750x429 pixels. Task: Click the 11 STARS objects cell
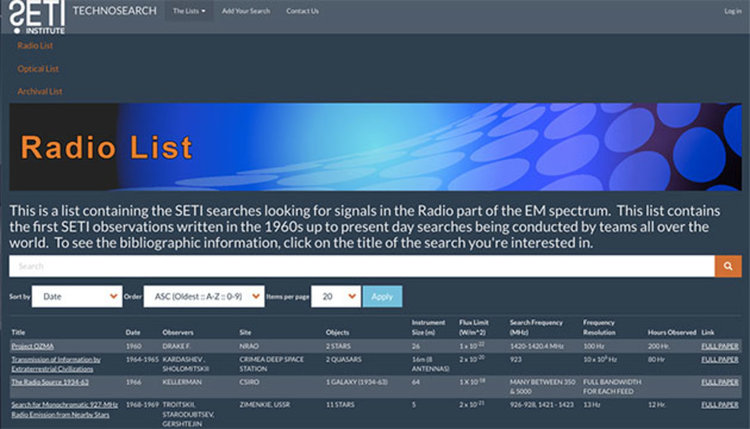[x=340, y=405]
